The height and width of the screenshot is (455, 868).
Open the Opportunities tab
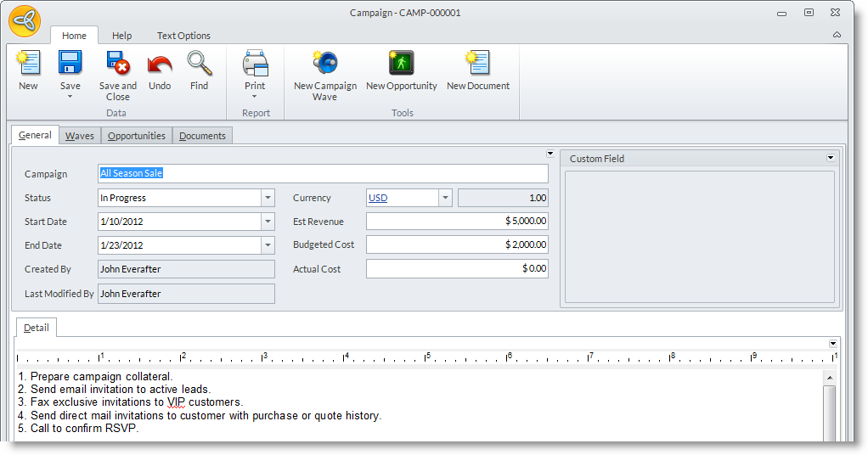pos(137,136)
